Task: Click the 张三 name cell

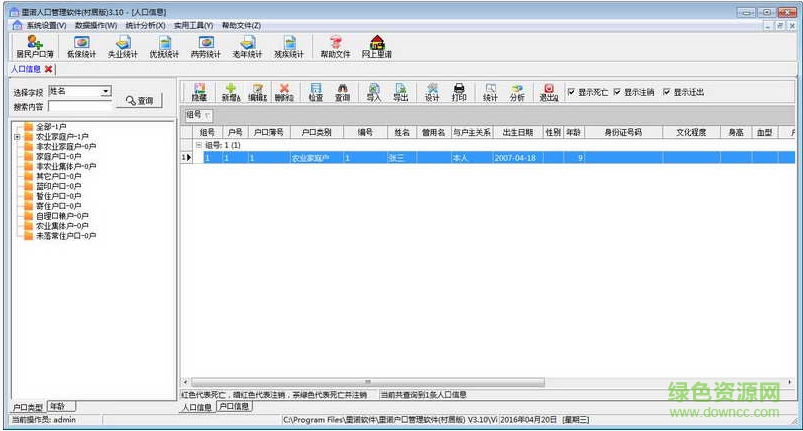Action: coord(402,158)
